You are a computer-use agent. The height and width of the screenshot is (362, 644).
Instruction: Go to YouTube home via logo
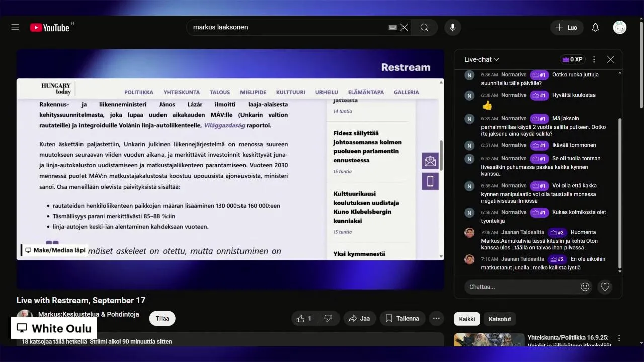[x=50, y=28]
